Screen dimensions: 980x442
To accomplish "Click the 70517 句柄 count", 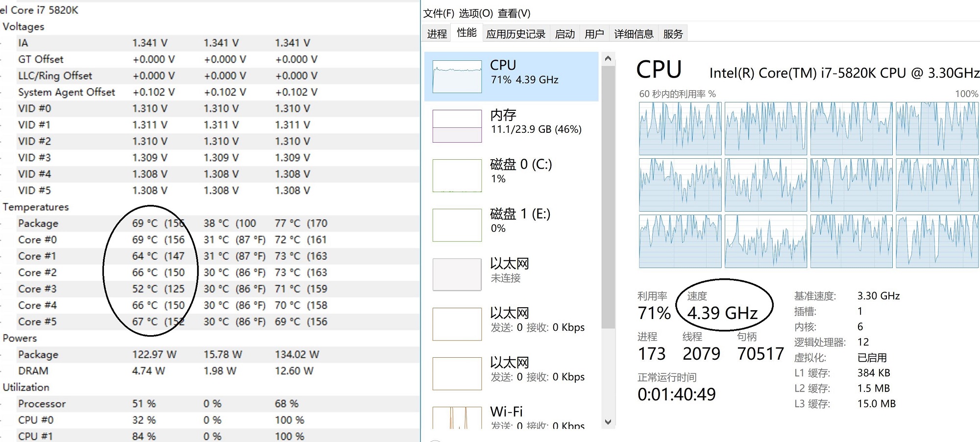I will coord(760,354).
